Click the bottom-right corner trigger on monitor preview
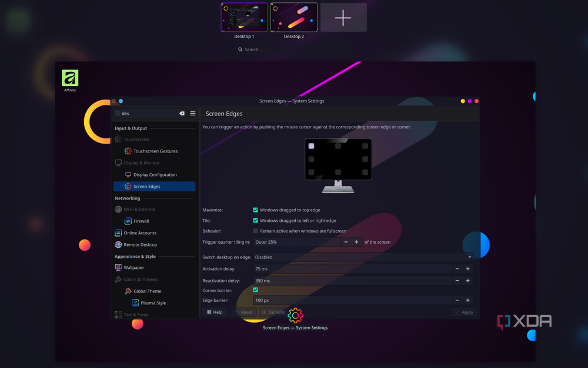The image size is (588, 368). click(365, 173)
